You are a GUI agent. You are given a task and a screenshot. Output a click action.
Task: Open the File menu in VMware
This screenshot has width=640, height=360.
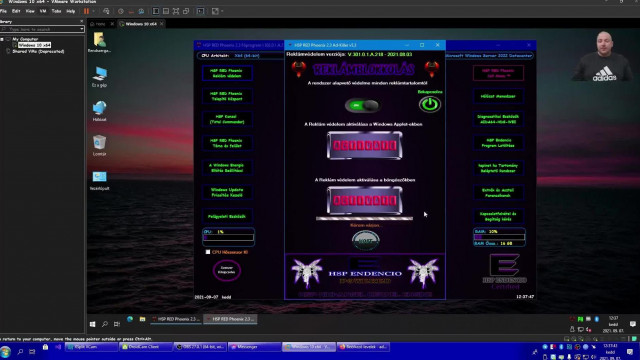point(3,11)
